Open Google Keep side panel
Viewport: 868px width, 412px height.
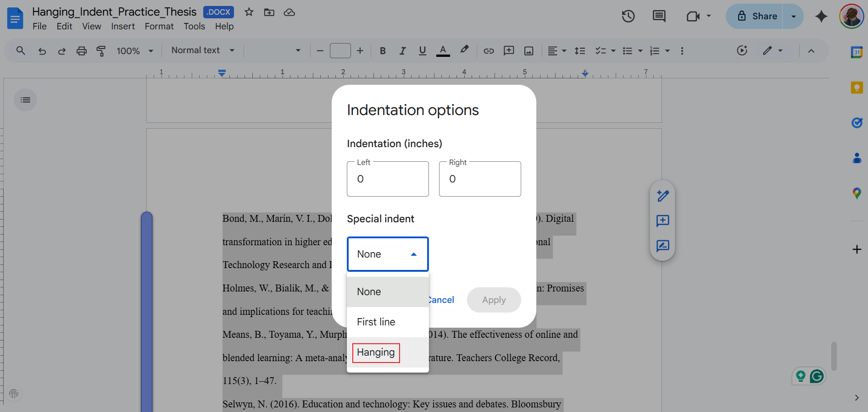tap(857, 88)
